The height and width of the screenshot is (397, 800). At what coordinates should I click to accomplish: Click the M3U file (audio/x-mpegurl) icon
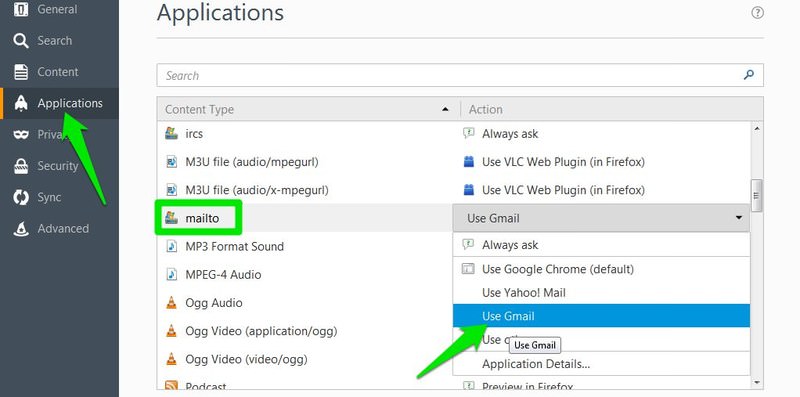[x=171, y=190]
